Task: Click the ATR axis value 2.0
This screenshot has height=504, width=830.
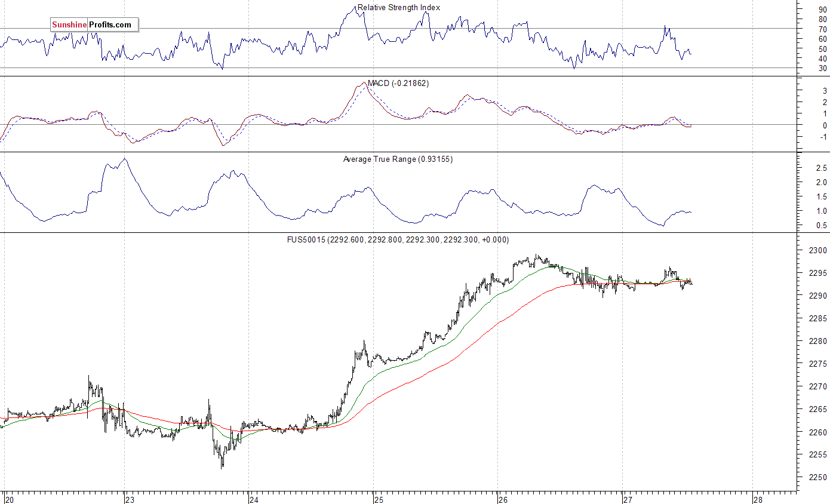Action: click(x=821, y=182)
